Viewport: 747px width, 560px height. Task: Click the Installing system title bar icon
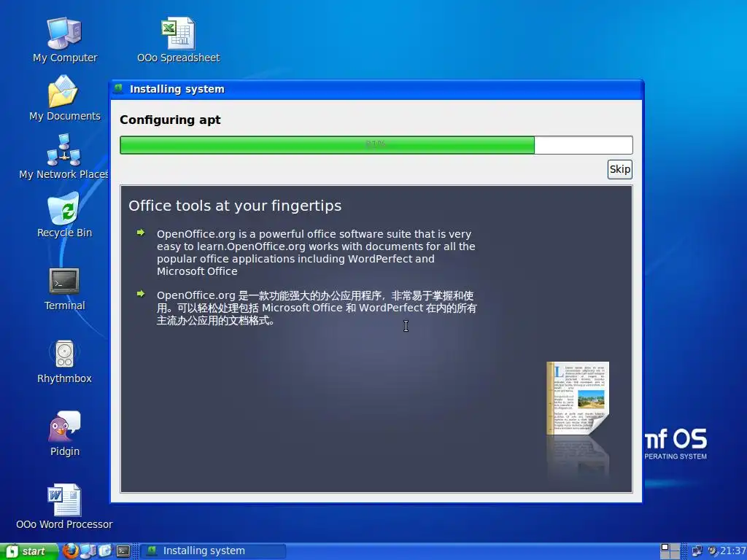click(x=119, y=88)
